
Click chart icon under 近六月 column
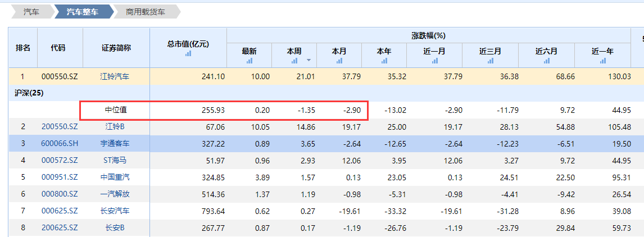(546, 61)
